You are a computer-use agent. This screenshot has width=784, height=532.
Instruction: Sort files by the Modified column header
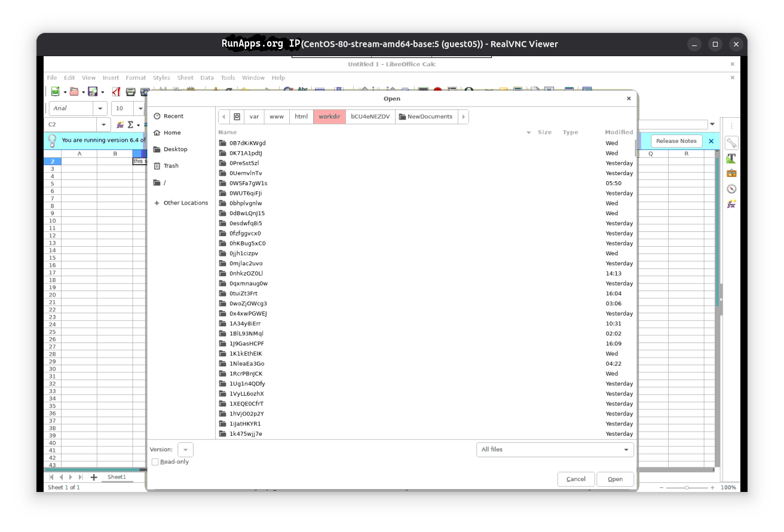click(x=618, y=132)
